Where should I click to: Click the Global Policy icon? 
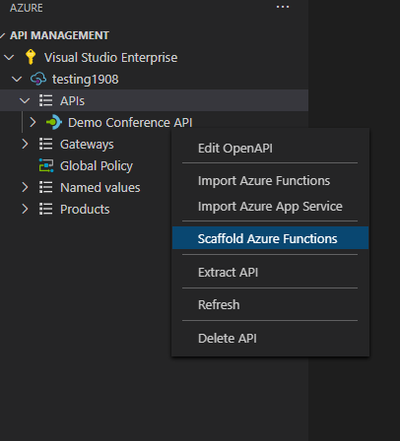tap(46, 165)
